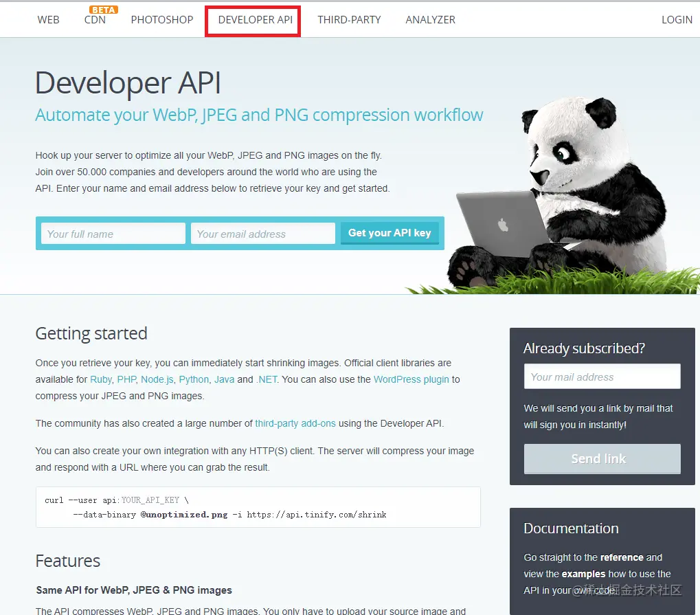Viewport: 700px width, 615px height.
Task: Focus the Your email address field
Action: [263, 234]
